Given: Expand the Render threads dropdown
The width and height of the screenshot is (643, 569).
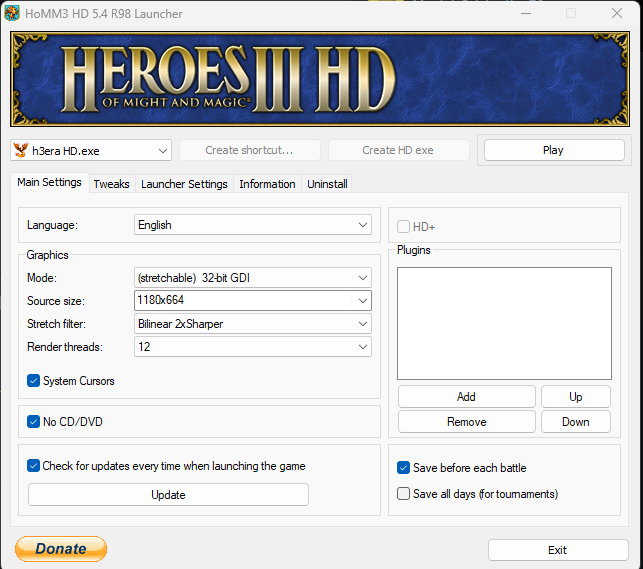Looking at the screenshot, I should tap(253, 347).
